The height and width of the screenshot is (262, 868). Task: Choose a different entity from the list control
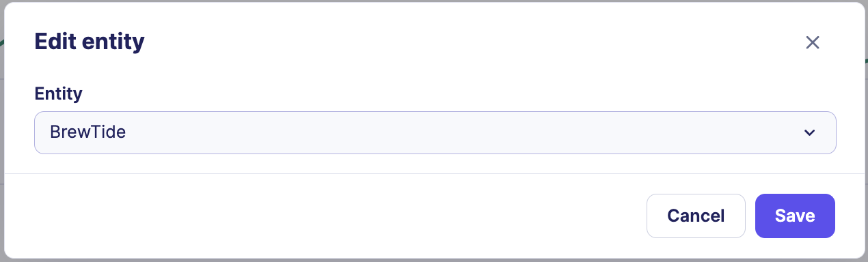(435, 132)
